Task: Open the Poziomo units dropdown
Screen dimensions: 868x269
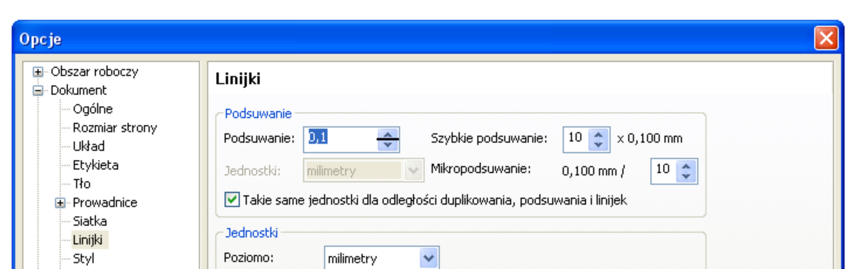Action: click(429, 258)
